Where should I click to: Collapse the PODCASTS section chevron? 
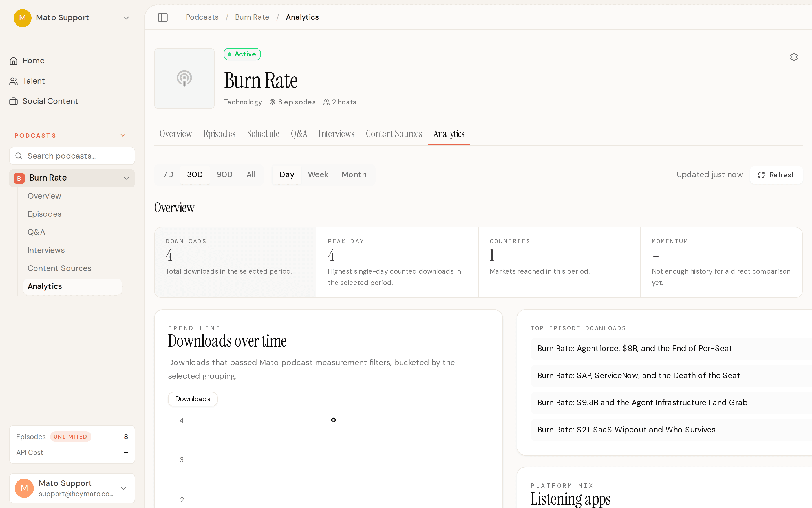(123, 135)
